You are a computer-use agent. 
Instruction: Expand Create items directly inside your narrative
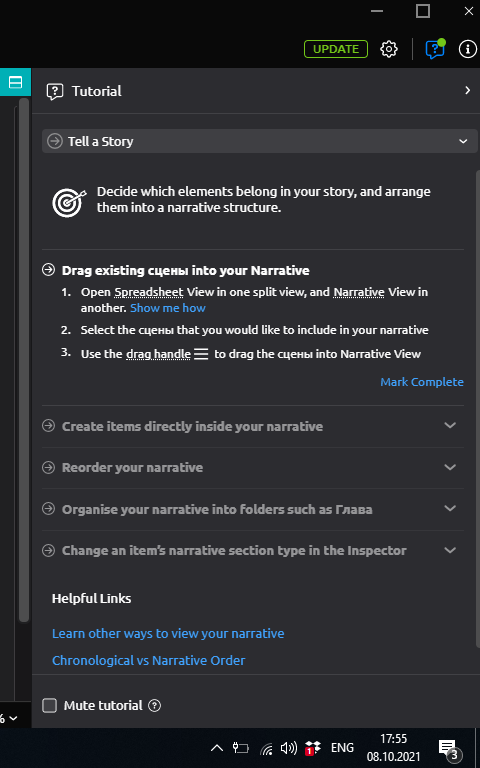click(253, 426)
